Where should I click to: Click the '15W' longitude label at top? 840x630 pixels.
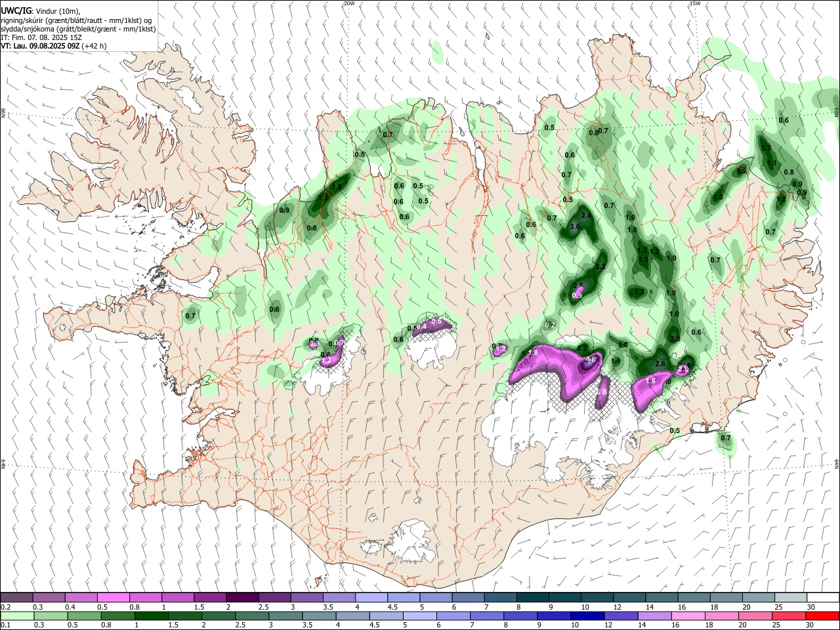tap(695, 3)
